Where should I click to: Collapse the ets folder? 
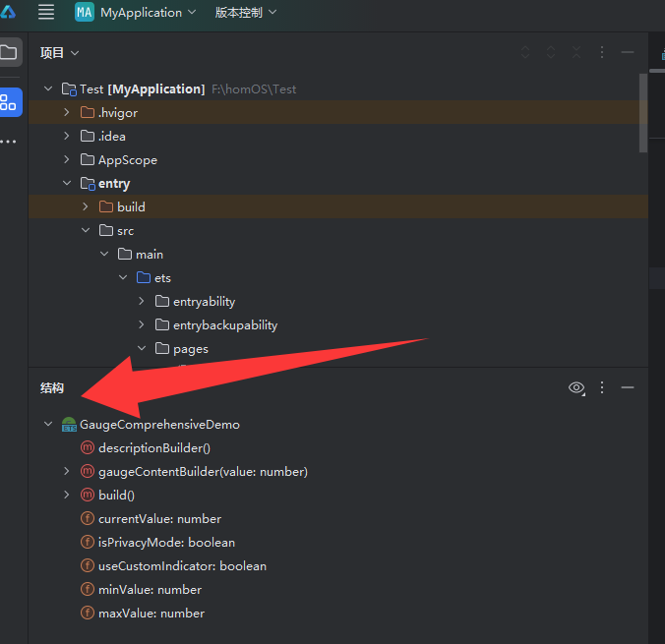[123, 277]
